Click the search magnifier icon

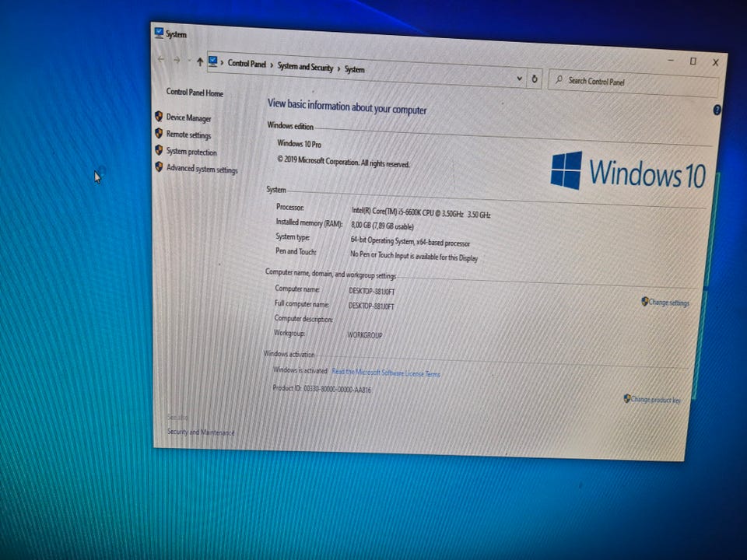point(559,79)
